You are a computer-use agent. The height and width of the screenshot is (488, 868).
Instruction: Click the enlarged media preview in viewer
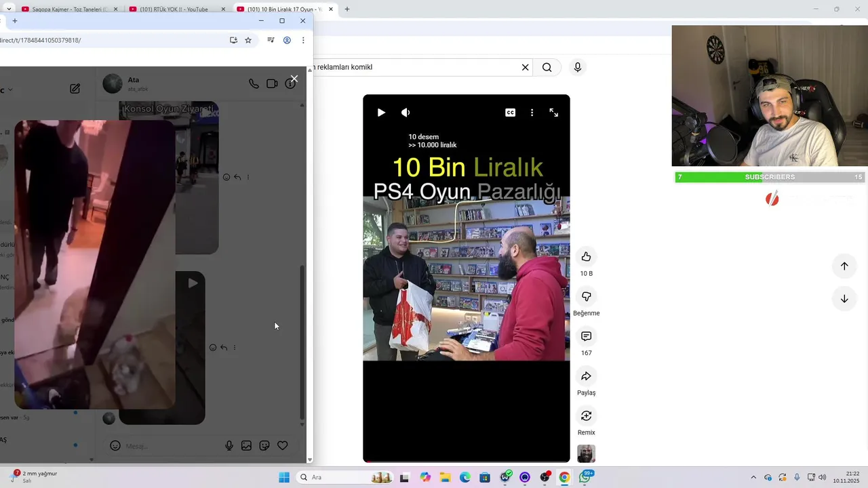click(95, 264)
